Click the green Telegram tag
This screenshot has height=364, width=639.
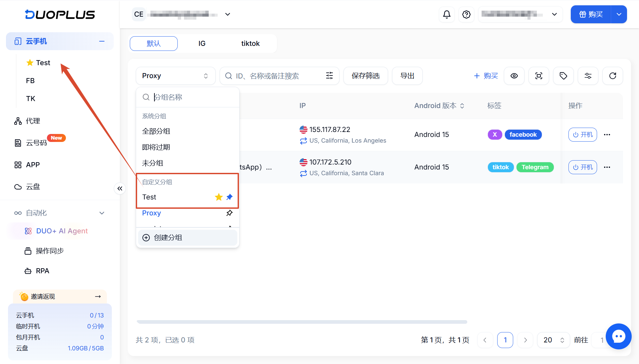[535, 167]
